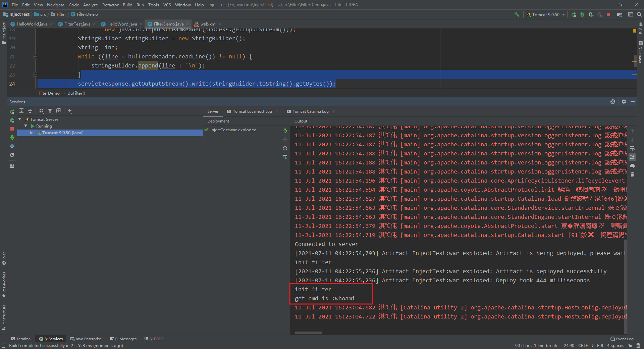Open selected service in a new tab

click(x=59, y=111)
